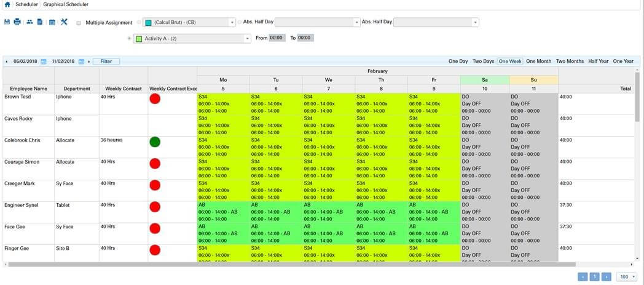The image size is (644, 285).
Task: Click the Filter button
Action: [106, 62]
